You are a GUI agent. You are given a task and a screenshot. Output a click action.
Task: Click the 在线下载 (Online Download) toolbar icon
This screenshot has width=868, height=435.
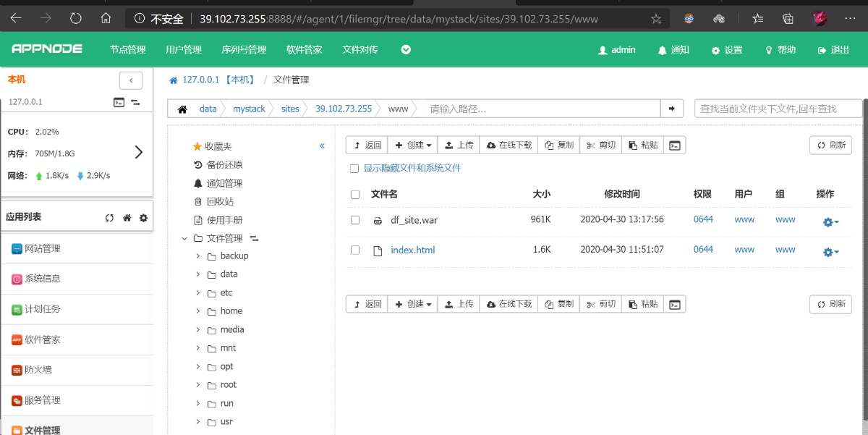click(x=508, y=145)
